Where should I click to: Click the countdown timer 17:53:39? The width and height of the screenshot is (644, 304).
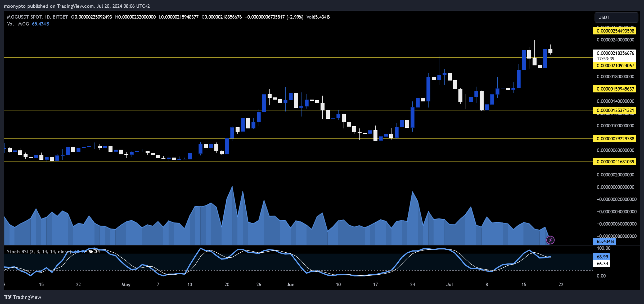coord(606,59)
